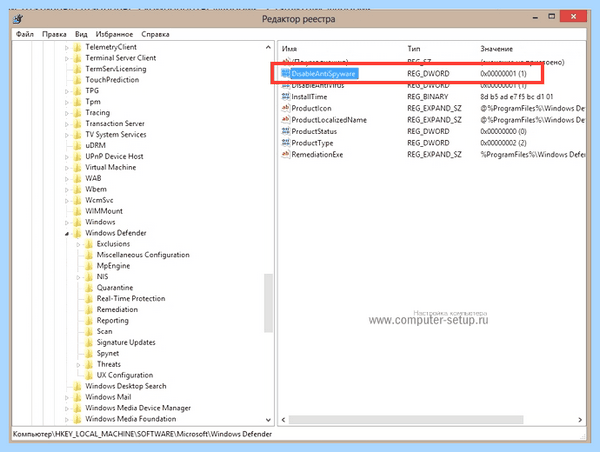Click the Registry Editor app icon in title bar
600x452 pixels.
18,19
